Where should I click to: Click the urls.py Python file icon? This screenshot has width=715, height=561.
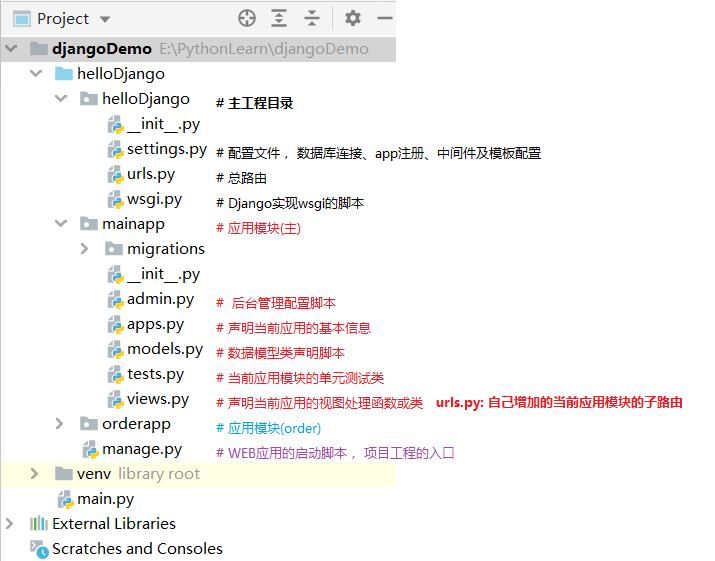116,174
